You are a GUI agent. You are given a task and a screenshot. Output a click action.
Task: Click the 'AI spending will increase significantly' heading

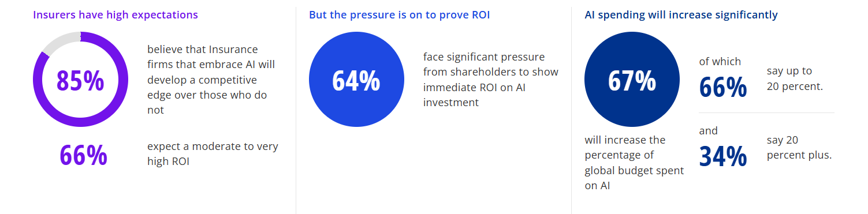[681, 15]
